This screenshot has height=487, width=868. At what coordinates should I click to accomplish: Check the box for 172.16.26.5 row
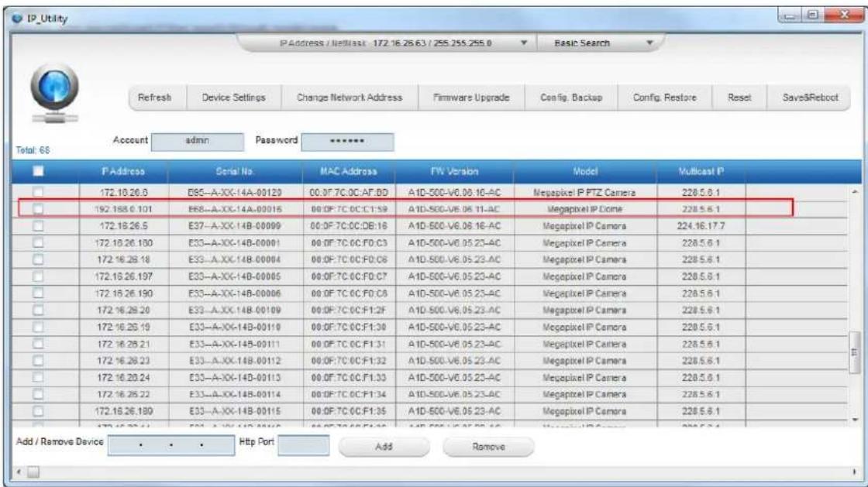point(38,226)
